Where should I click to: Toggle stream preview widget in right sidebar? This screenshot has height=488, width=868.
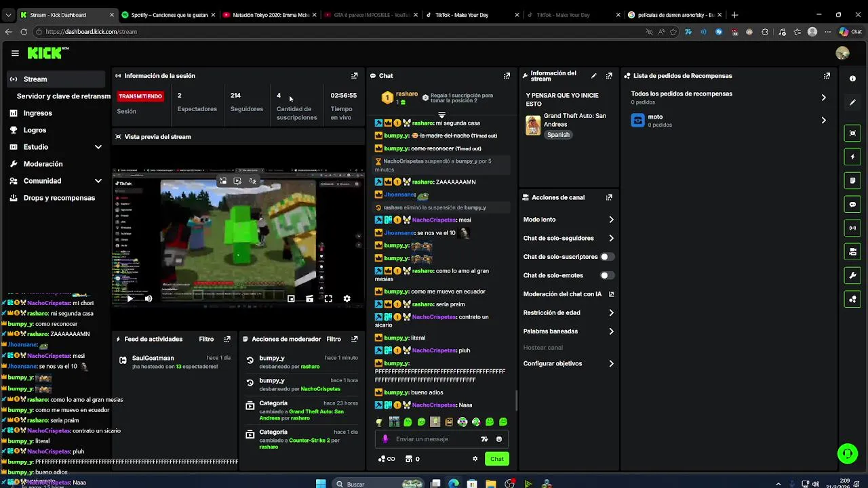pos(852,134)
